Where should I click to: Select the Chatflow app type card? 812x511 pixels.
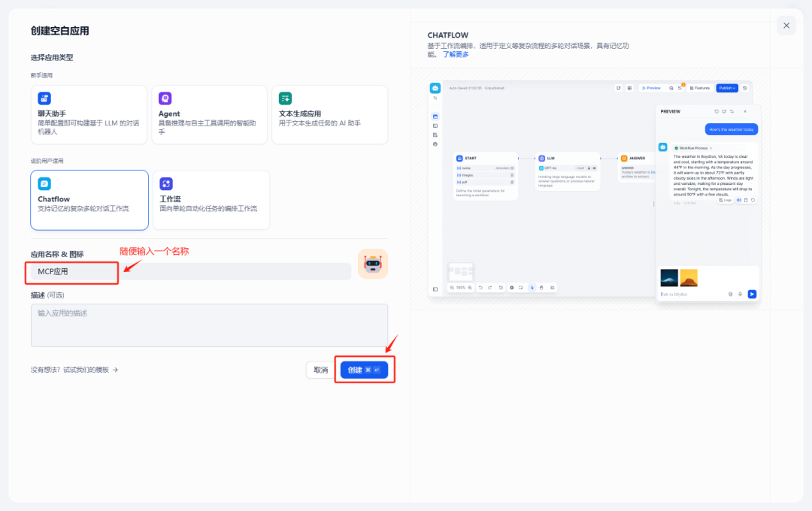click(x=89, y=200)
